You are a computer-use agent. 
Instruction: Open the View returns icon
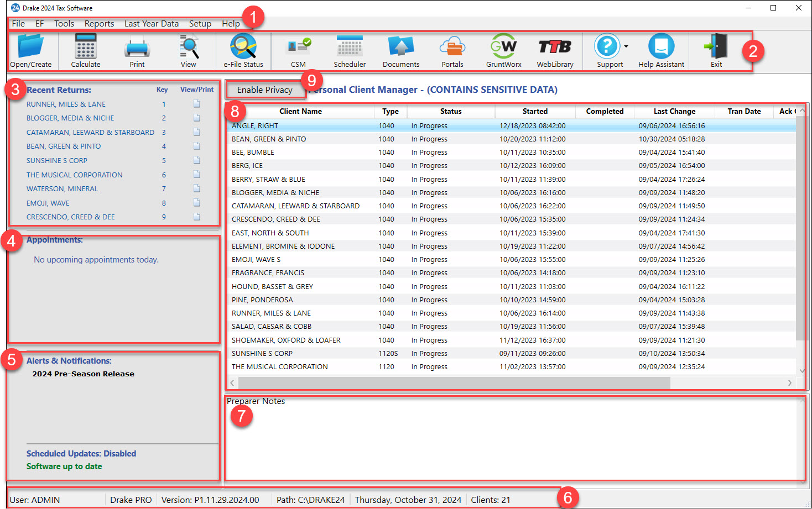tap(189, 50)
